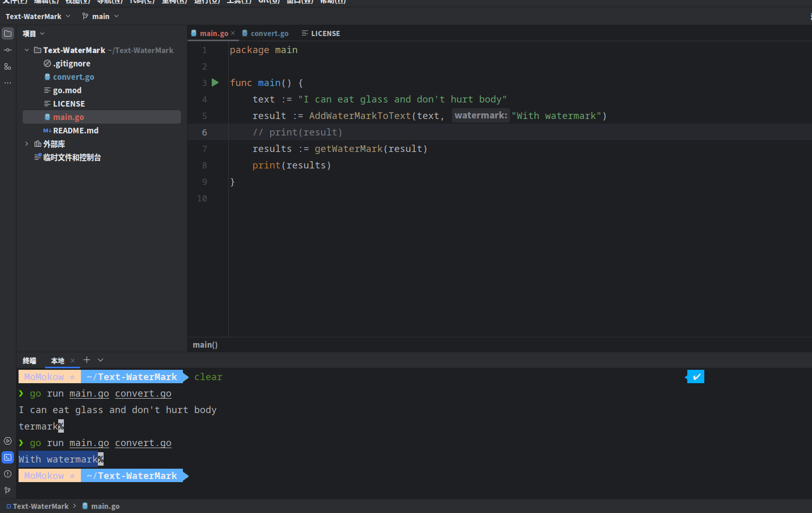
Task: Collapse the Text-WaterMark root folder
Action: (27, 50)
